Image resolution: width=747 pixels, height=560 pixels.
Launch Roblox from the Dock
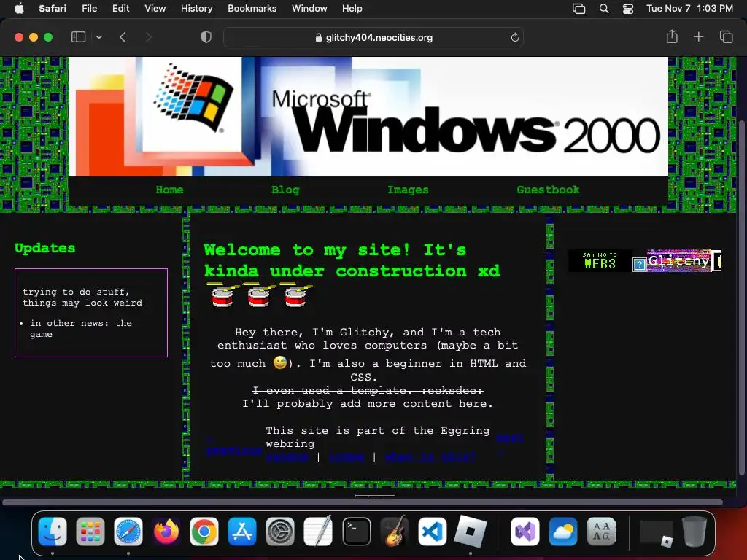tap(471, 532)
